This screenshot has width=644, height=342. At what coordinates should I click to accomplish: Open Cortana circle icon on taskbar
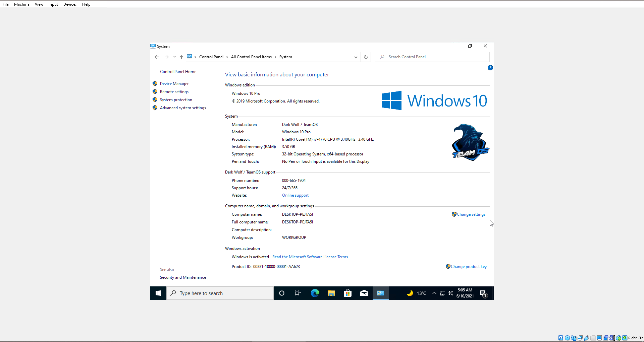282,293
